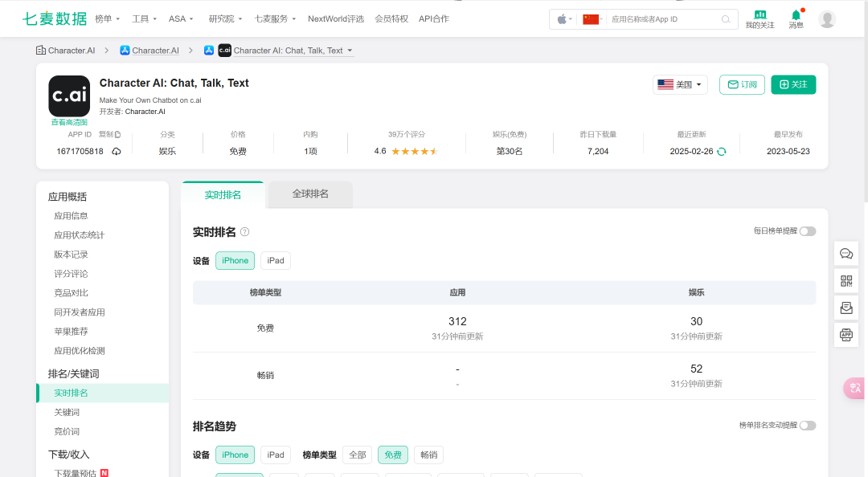
Task: Open the Apple platform selector icon
Action: pos(564,19)
